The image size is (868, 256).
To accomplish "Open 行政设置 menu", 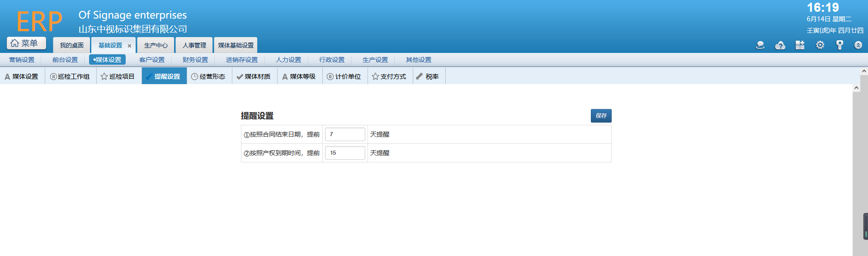I will click(332, 60).
